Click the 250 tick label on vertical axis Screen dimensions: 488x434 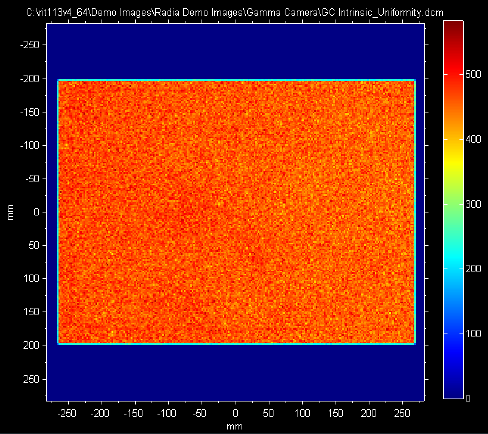point(32,379)
